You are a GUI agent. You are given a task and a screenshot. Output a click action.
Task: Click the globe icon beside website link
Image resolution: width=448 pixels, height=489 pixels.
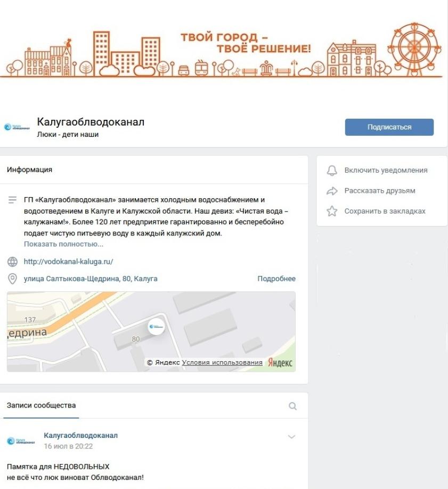pos(12,262)
